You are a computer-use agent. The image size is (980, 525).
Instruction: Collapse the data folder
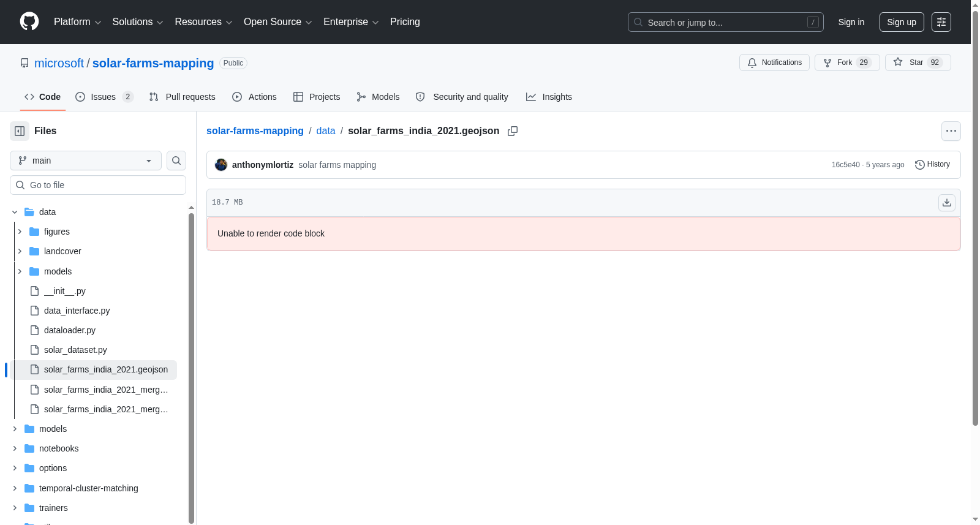(15, 212)
